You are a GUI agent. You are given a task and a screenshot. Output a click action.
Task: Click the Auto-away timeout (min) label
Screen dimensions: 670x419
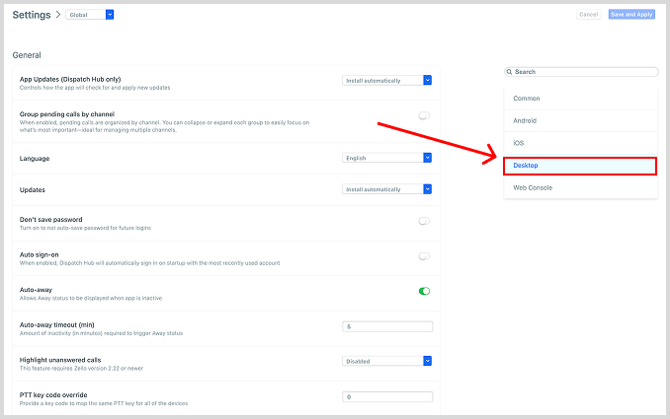coord(57,325)
